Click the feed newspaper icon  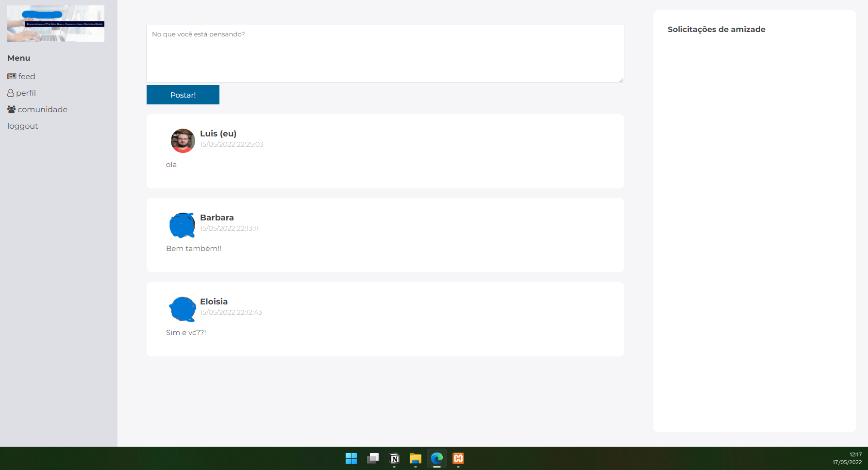(12, 76)
